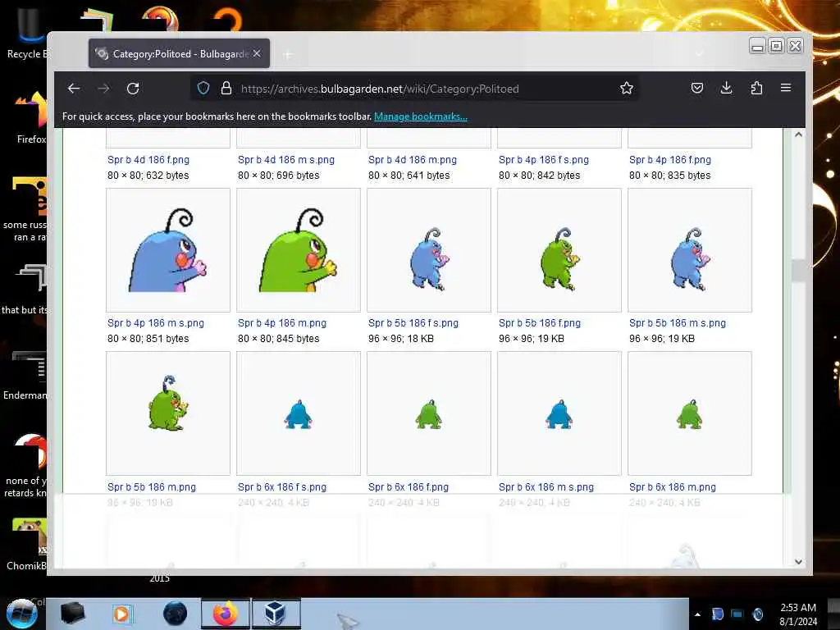Open link Spr b 5b 186 m.png
This screenshot has height=630, width=840.
coord(152,487)
